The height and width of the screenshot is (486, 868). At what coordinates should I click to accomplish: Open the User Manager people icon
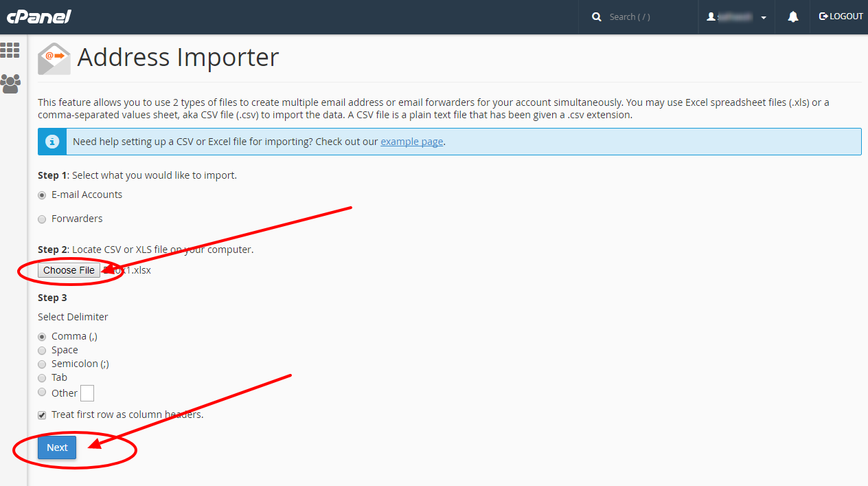coord(10,83)
